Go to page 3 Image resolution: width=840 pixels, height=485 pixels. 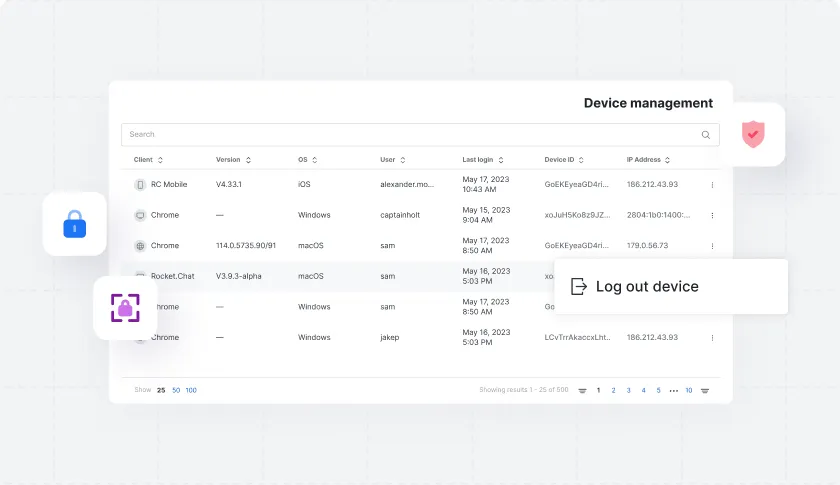click(628, 390)
